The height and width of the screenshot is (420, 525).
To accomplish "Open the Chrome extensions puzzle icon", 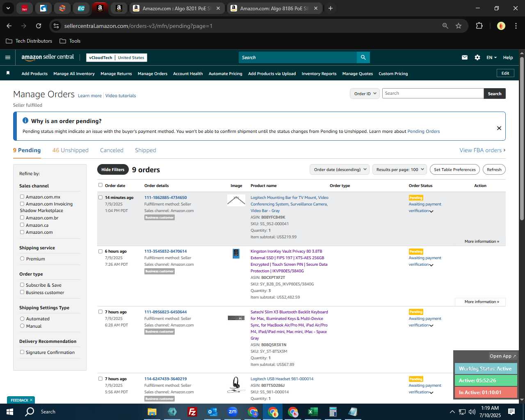I will [479, 26].
